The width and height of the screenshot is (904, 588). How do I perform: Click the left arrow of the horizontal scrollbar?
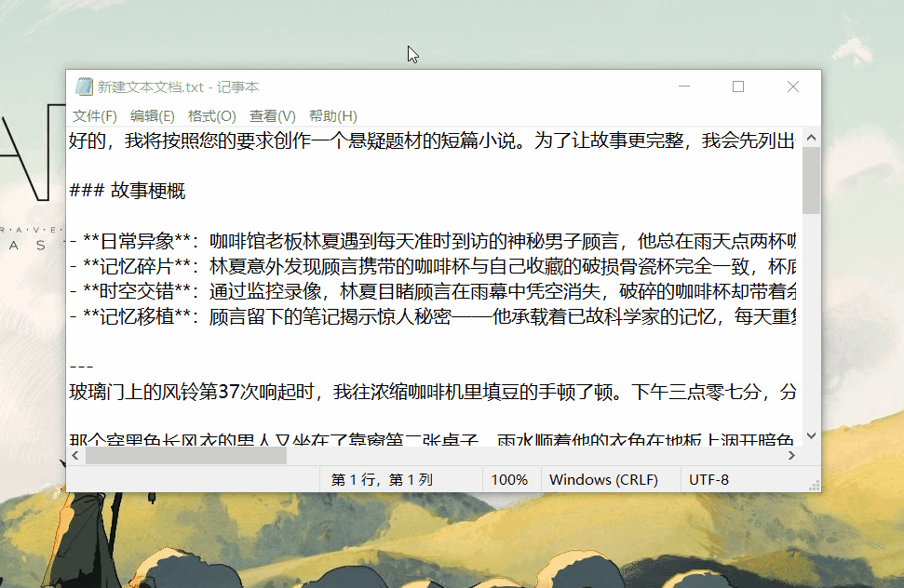coord(74,456)
